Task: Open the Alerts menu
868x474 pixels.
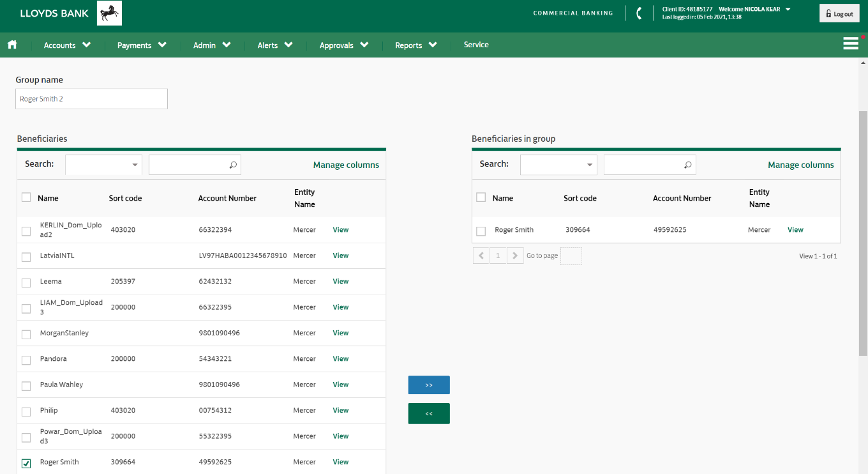Action: tap(275, 45)
